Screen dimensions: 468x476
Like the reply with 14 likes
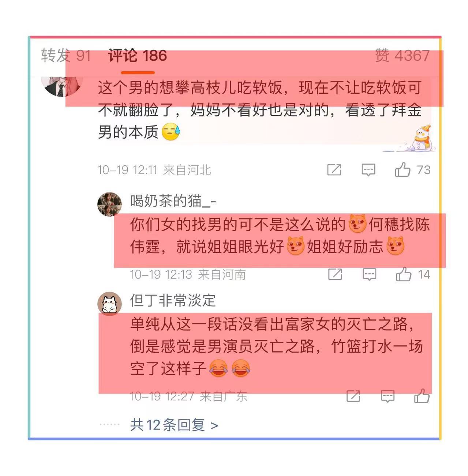tap(404, 274)
